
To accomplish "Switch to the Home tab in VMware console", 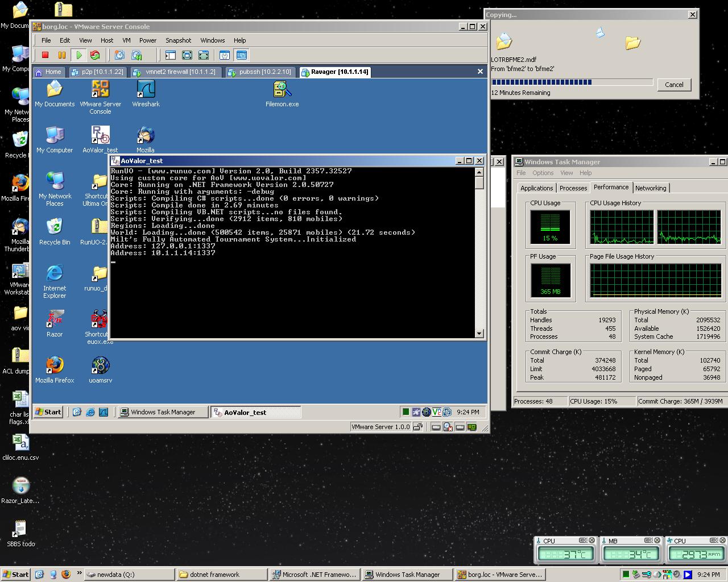I will click(48, 72).
